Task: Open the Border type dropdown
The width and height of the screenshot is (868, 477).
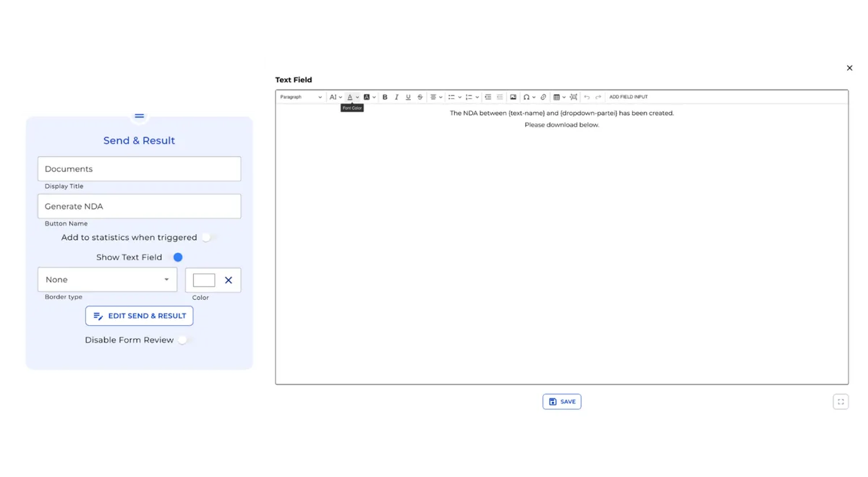Action: (x=107, y=280)
